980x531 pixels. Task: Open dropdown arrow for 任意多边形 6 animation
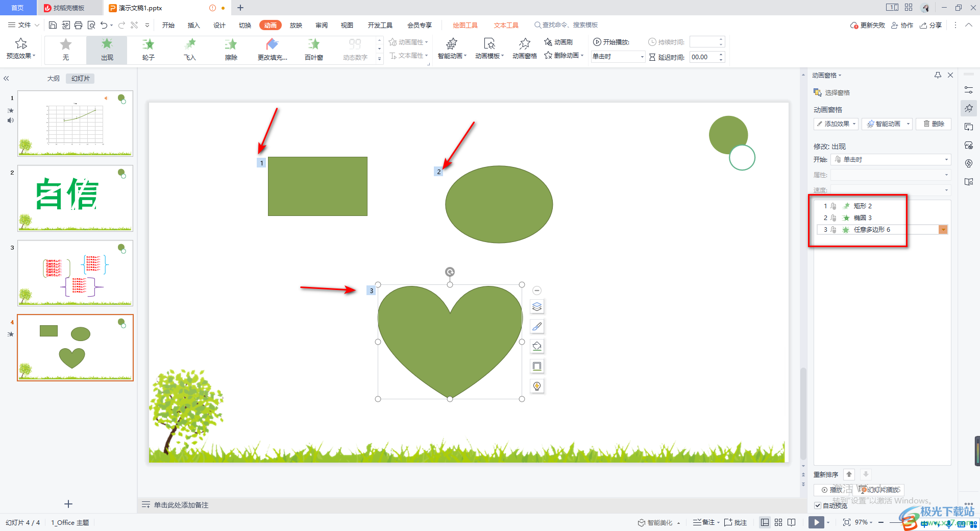click(943, 230)
